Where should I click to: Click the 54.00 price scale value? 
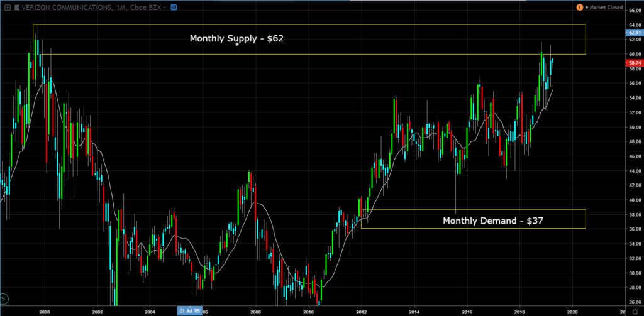(635, 98)
